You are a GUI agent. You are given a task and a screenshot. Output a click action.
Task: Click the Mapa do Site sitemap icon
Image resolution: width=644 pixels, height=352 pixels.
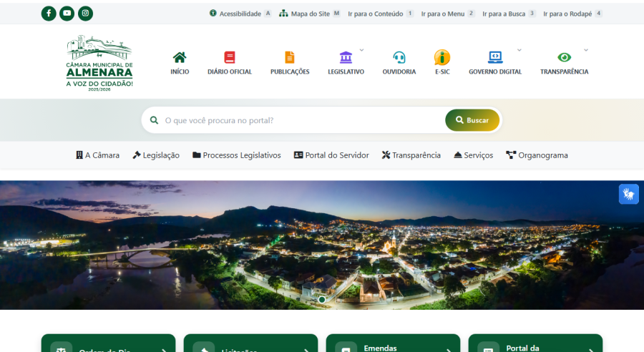pos(283,14)
